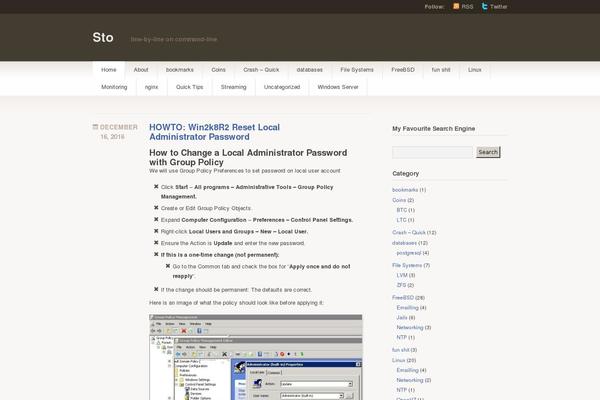The height and width of the screenshot is (400, 600).
Task: Open the bookmarks (1) sidebar category
Action: (405, 190)
